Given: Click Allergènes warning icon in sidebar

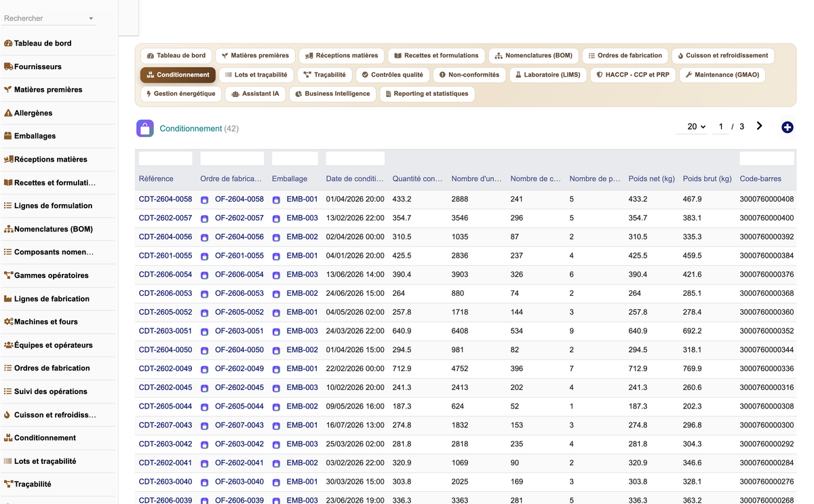Looking at the screenshot, I should 8,113.
